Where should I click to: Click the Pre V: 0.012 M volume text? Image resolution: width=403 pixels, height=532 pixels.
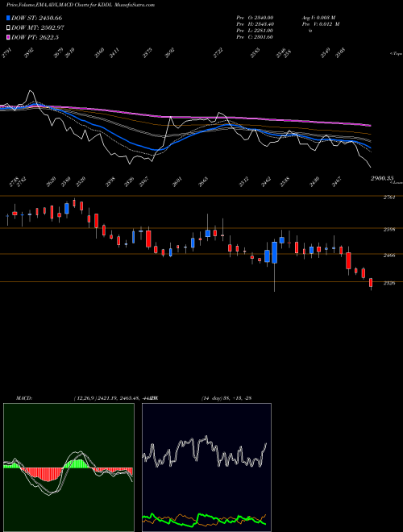(322, 24)
